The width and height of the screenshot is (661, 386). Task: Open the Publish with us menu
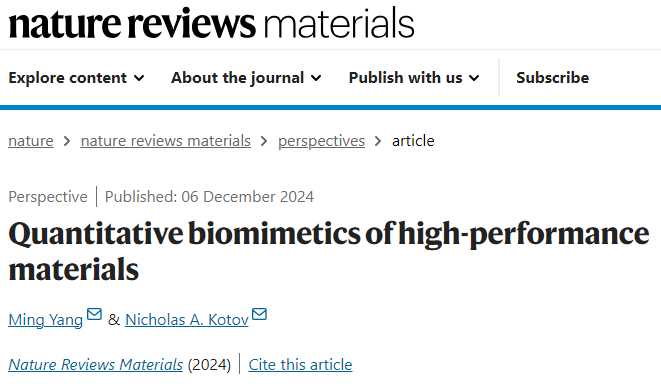[414, 78]
